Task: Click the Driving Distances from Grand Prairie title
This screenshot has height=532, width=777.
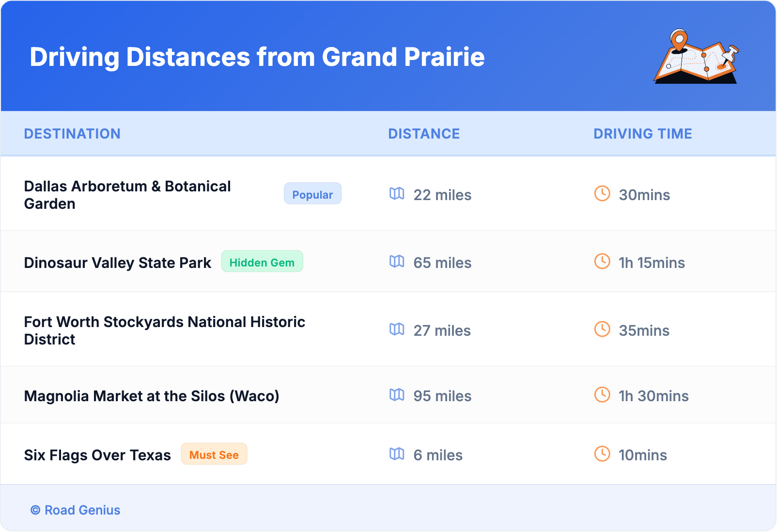Action: [257, 57]
